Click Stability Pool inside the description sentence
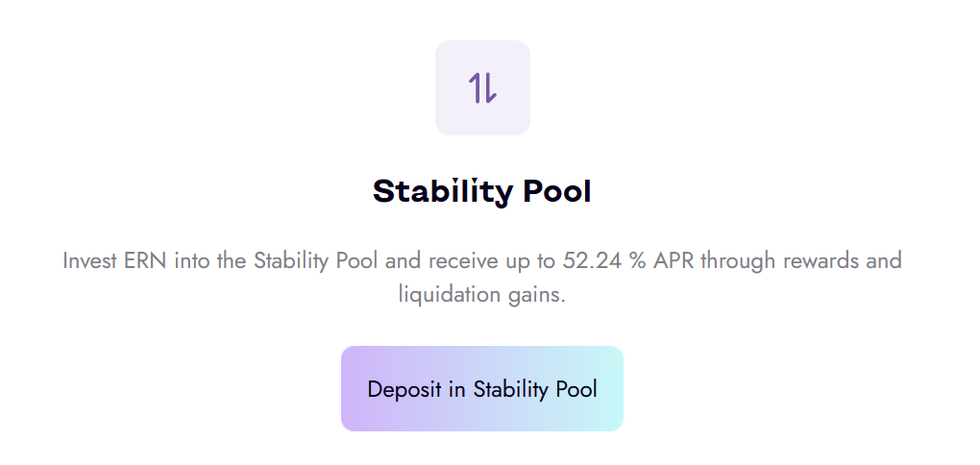Viewport: 980px width, 465px height. 314,261
